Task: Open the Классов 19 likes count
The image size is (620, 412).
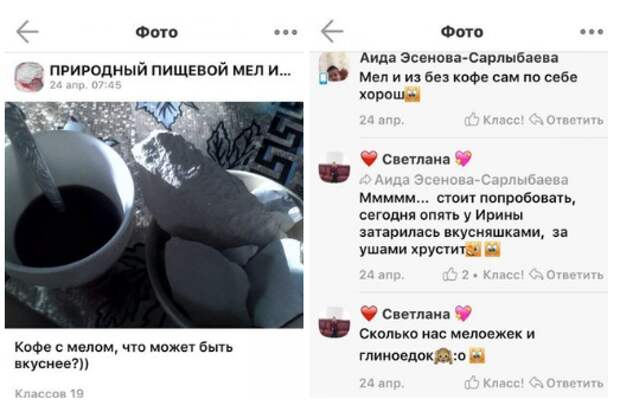Action: (x=49, y=393)
